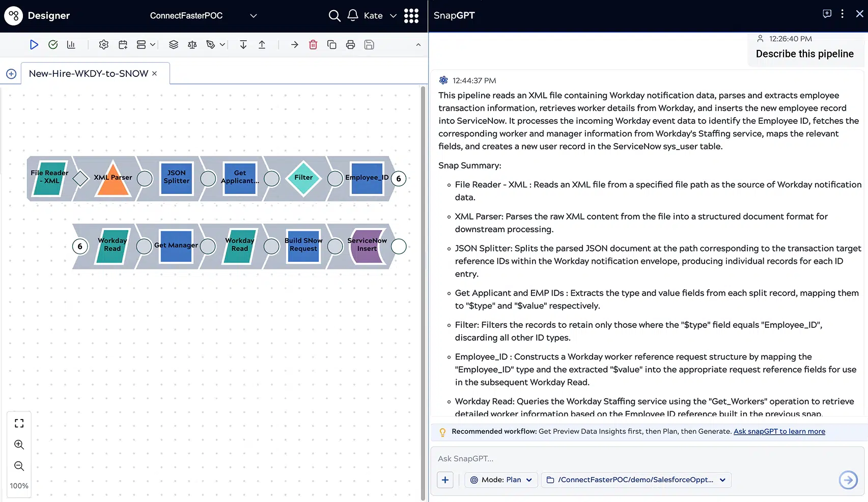
Task: Click the 100% zoom level text
Action: click(x=19, y=486)
